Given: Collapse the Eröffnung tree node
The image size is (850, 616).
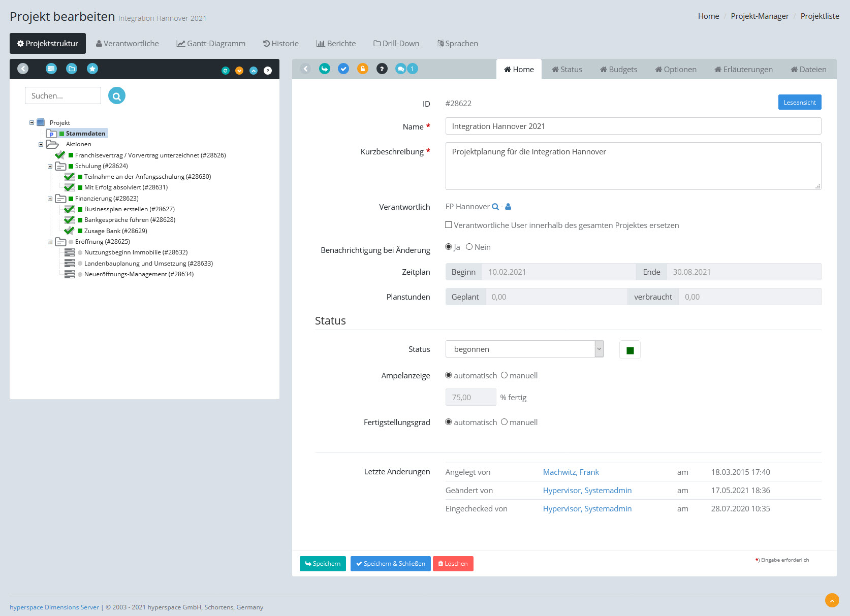Looking at the screenshot, I should point(50,242).
